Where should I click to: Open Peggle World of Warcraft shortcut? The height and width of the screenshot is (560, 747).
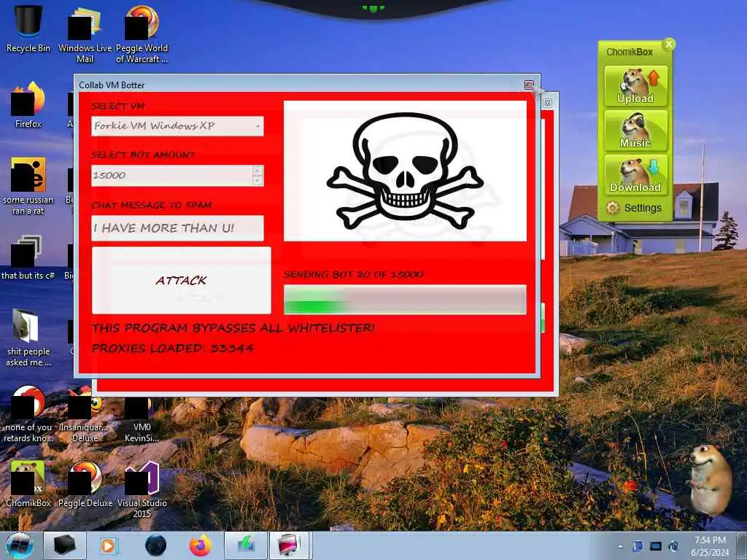tap(142, 34)
